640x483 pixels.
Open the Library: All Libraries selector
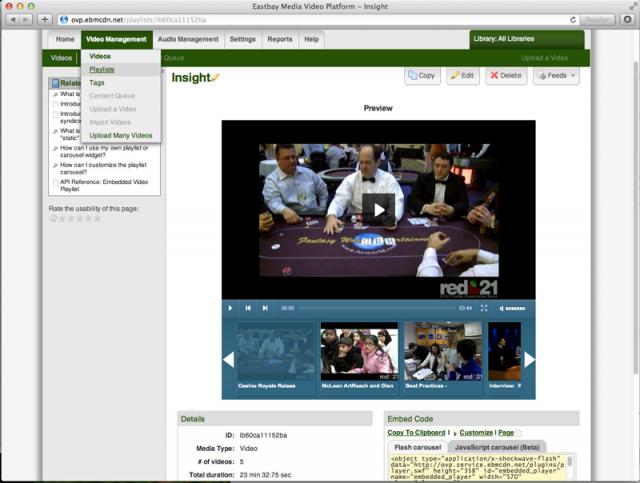pos(527,39)
